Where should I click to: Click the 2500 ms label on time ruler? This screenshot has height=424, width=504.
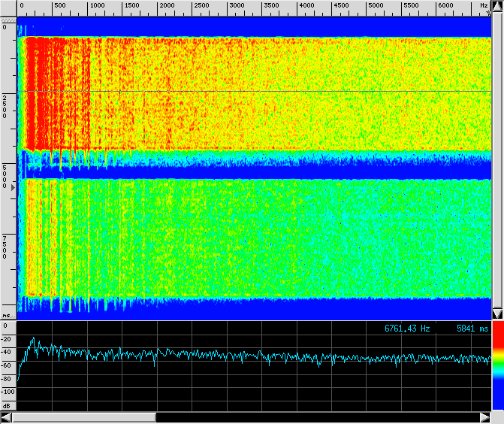point(6,107)
